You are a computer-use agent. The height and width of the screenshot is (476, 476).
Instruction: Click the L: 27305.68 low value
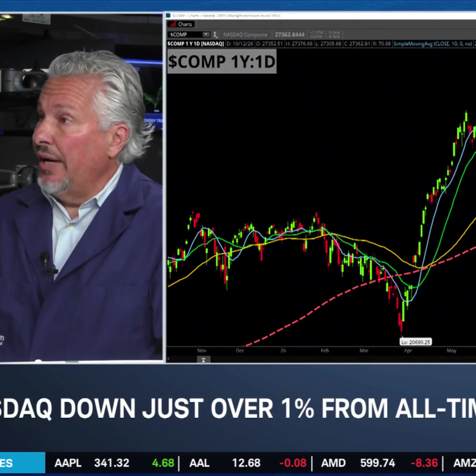pos(328,44)
